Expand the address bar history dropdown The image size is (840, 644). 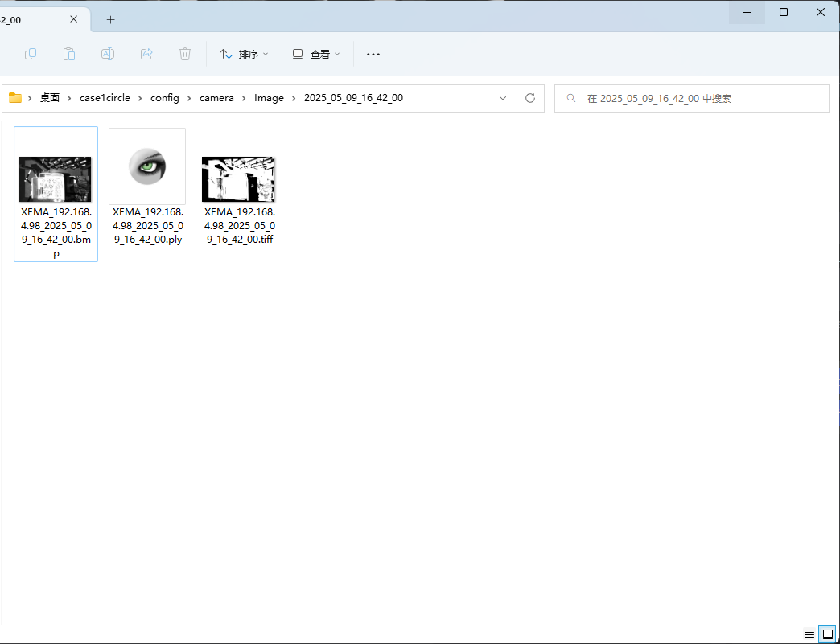[x=503, y=98]
